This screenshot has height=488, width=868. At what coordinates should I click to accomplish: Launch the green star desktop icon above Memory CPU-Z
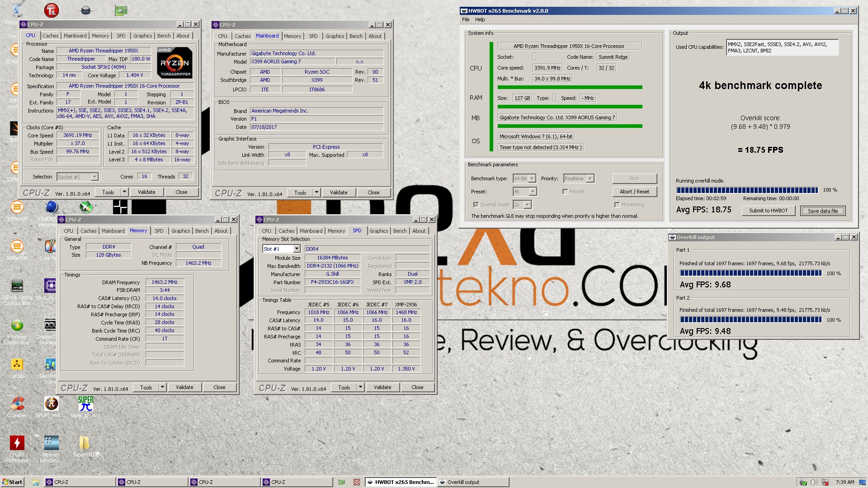coord(86,207)
